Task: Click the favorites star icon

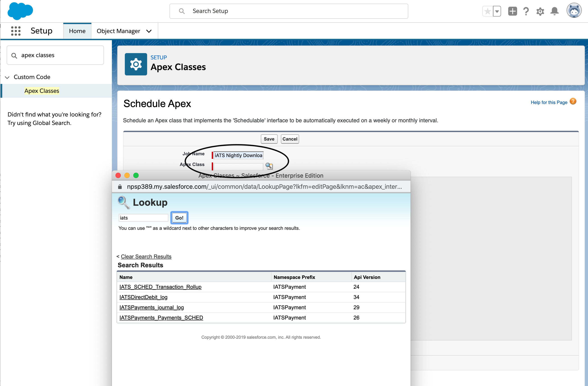Action: point(487,11)
